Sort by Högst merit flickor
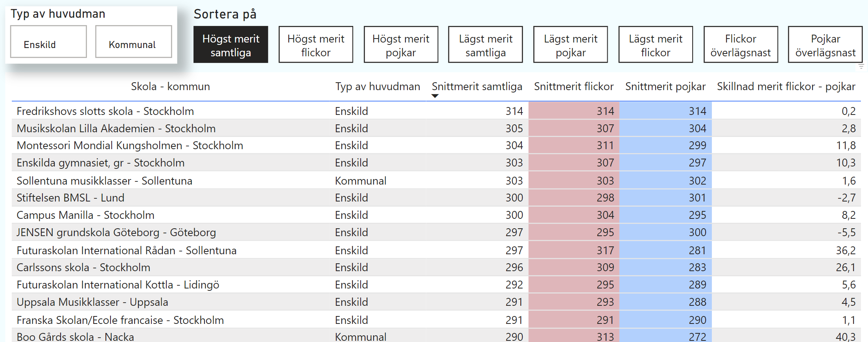868x342 pixels. coord(315,45)
